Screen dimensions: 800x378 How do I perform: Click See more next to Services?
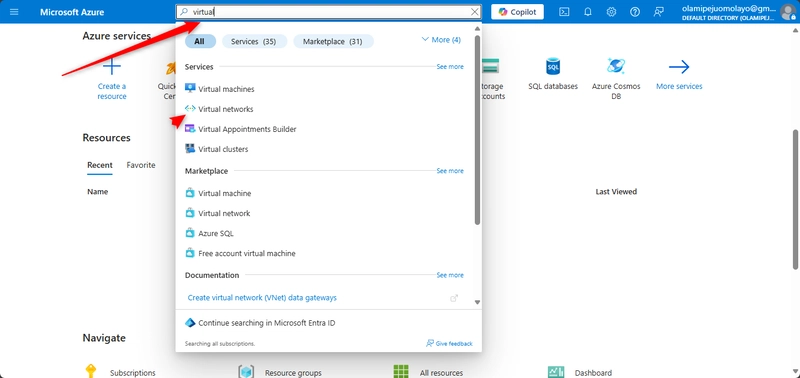(450, 67)
